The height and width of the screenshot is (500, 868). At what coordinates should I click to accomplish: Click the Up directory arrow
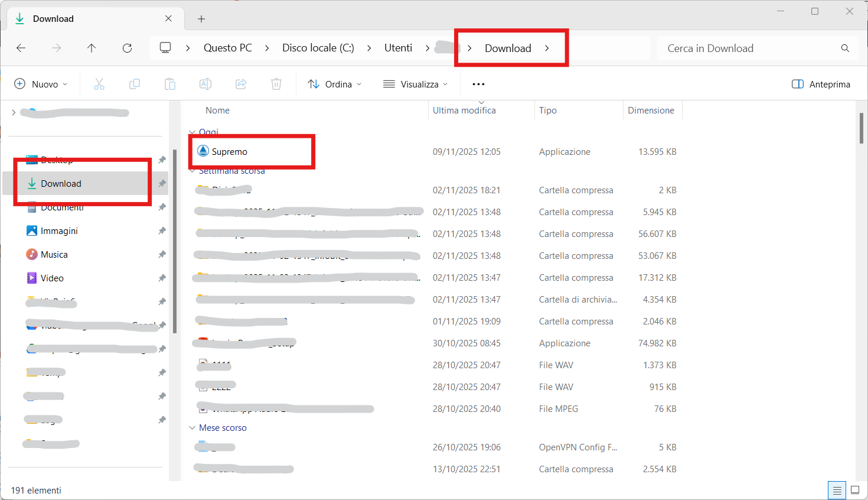point(92,48)
